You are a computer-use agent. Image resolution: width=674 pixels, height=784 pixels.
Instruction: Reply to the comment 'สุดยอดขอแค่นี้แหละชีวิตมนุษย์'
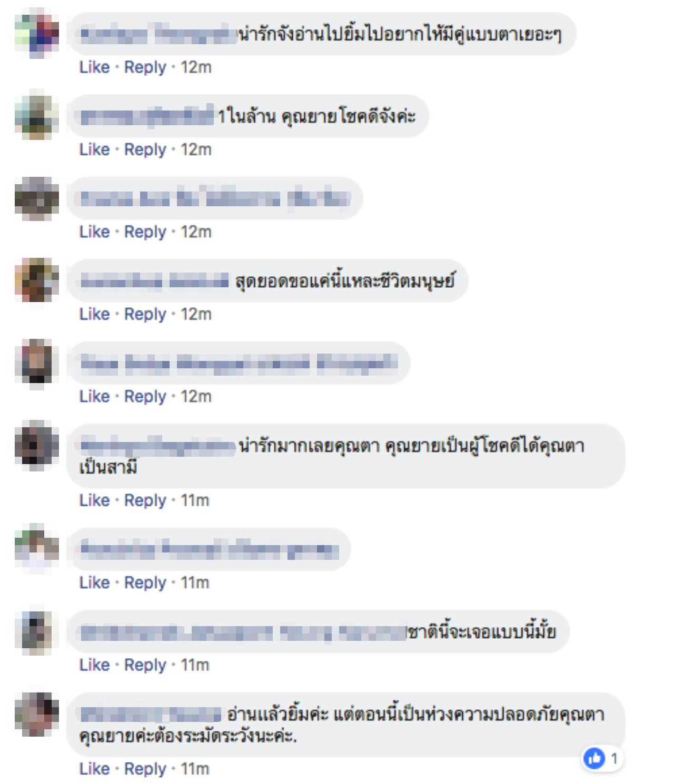tap(145, 314)
